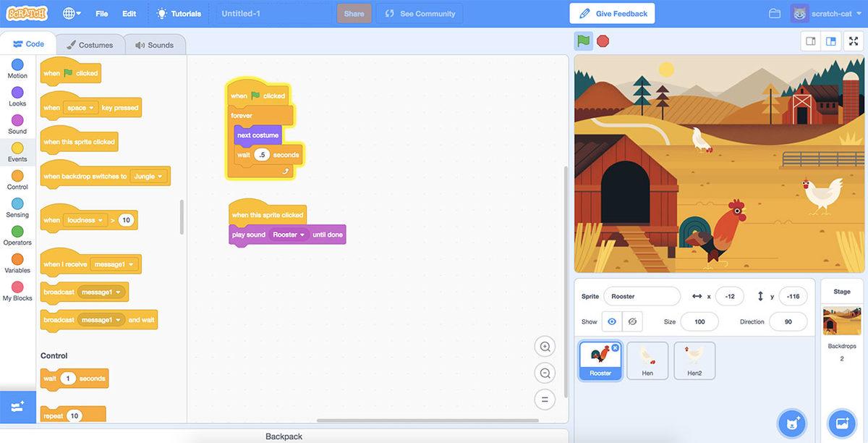Select the Hen2 sprite thumbnail
This screenshot has height=443, width=868.
click(x=694, y=360)
